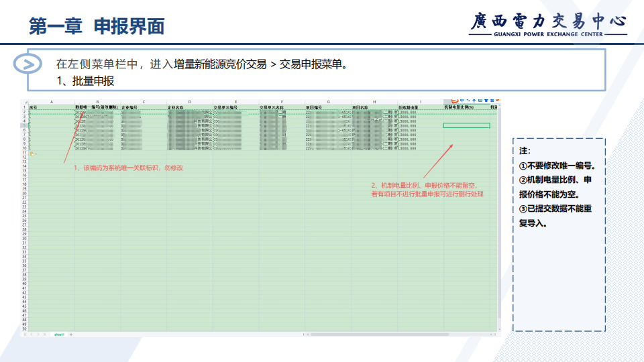Click the spreadsheet vertical scrollbar track
The image size is (644, 362).
click(499, 213)
